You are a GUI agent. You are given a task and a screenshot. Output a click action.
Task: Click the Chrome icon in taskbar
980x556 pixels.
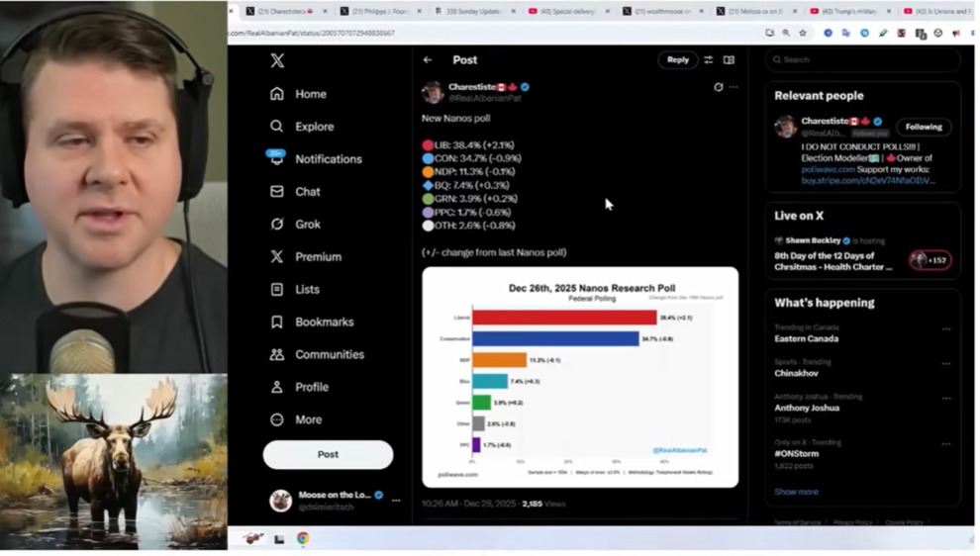[x=303, y=538]
